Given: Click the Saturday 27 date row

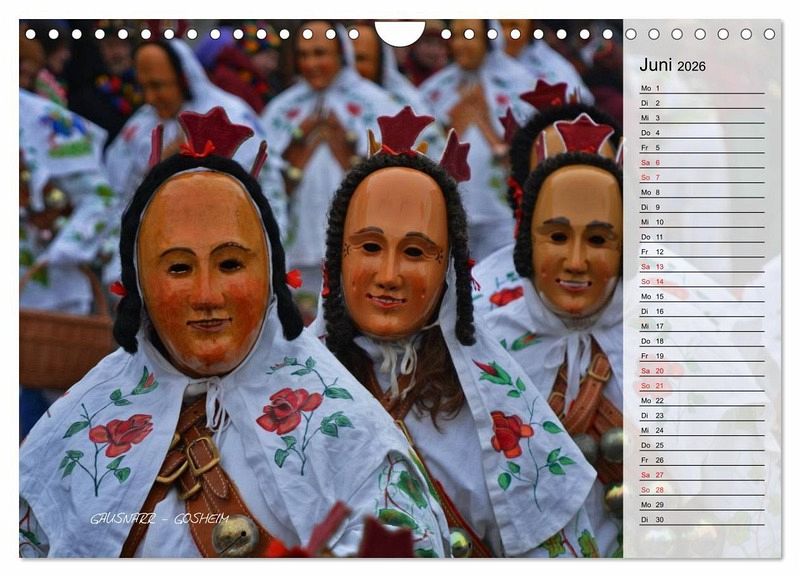Looking at the screenshot, I should (700, 475).
